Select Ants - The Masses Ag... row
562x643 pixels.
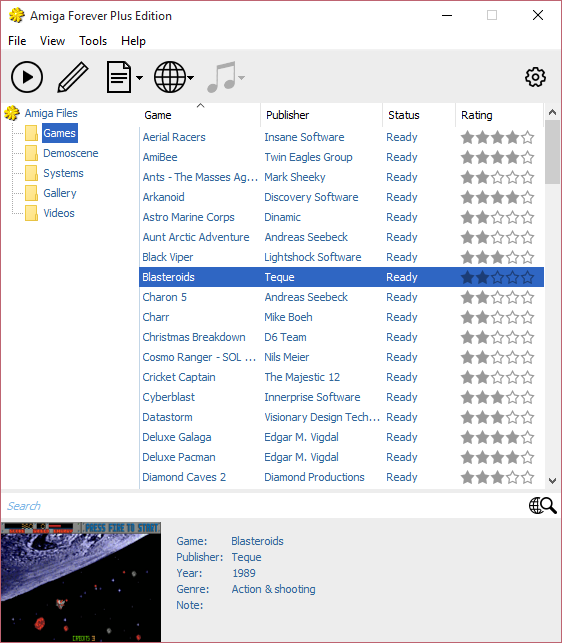[342, 177]
